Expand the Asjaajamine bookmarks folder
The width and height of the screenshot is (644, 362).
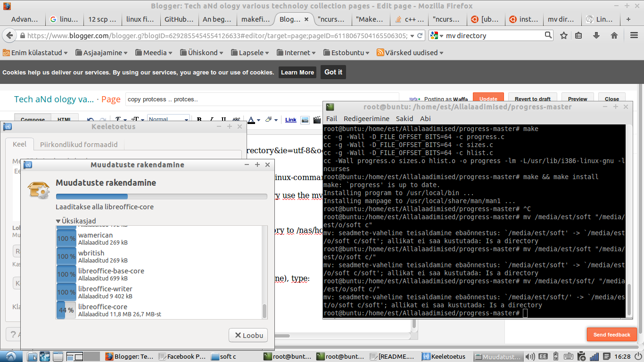click(101, 53)
